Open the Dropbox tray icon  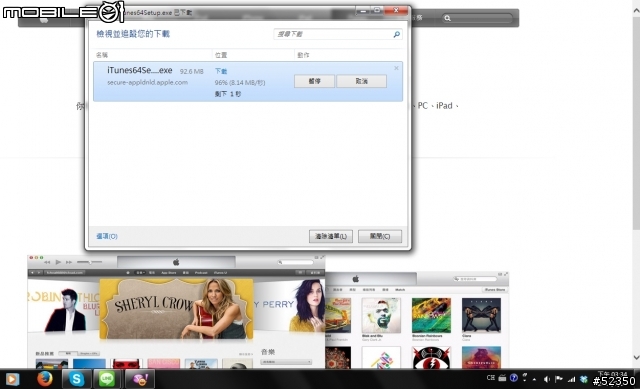(584, 379)
